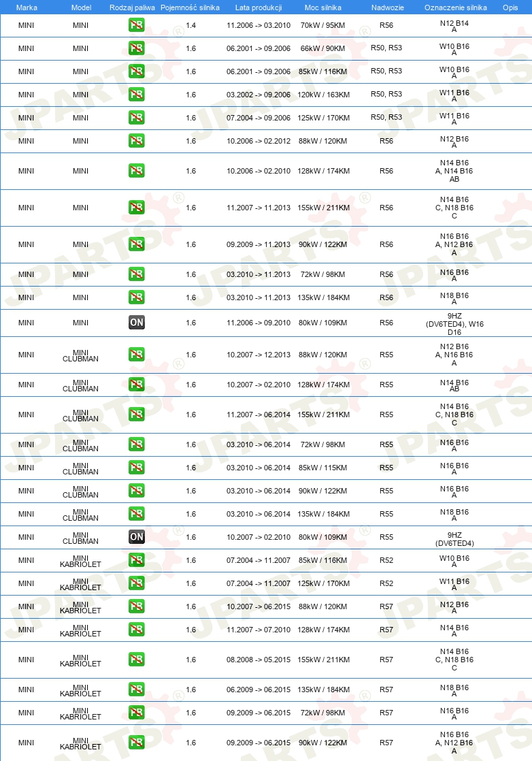This screenshot has height=761, width=532.
Task: Click the 70kW / 95KM power cell
Action: tap(323, 25)
